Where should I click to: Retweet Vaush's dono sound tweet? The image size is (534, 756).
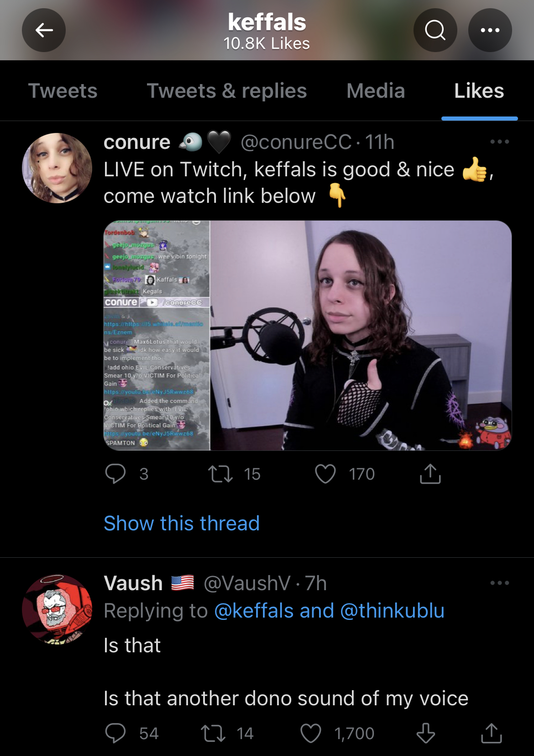[x=213, y=733]
